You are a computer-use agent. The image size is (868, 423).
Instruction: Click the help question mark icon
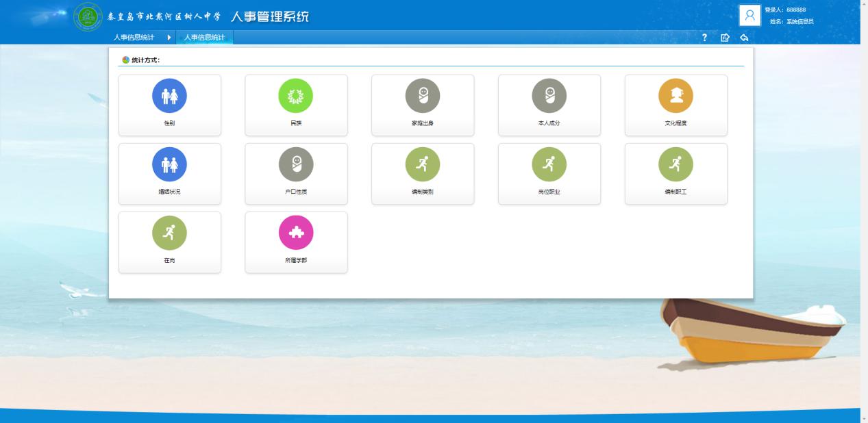(705, 38)
